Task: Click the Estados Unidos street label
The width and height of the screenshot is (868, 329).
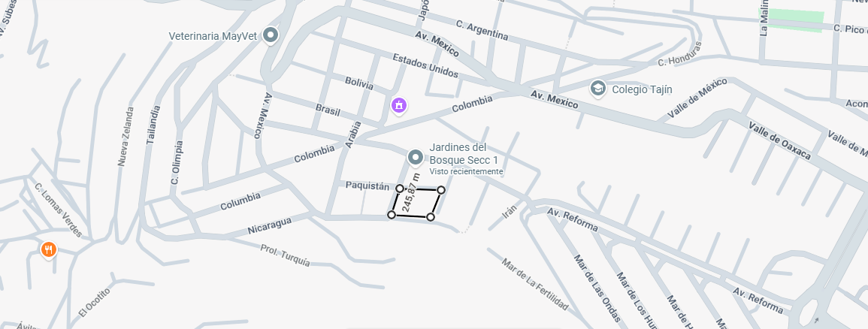Action: point(425,65)
